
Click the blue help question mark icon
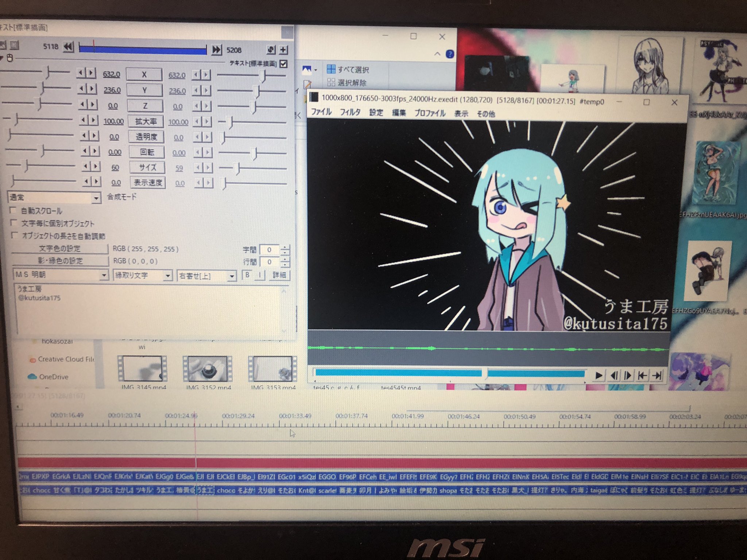click(450, 54)
